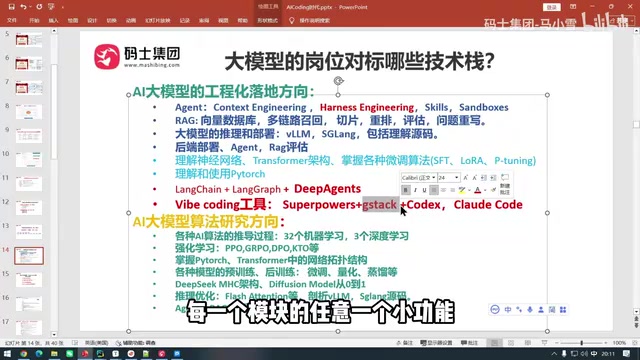The width and height of the screenshot is (640, 360).
Task: Select slide 13 thumbnail
Action: (29, 232)
